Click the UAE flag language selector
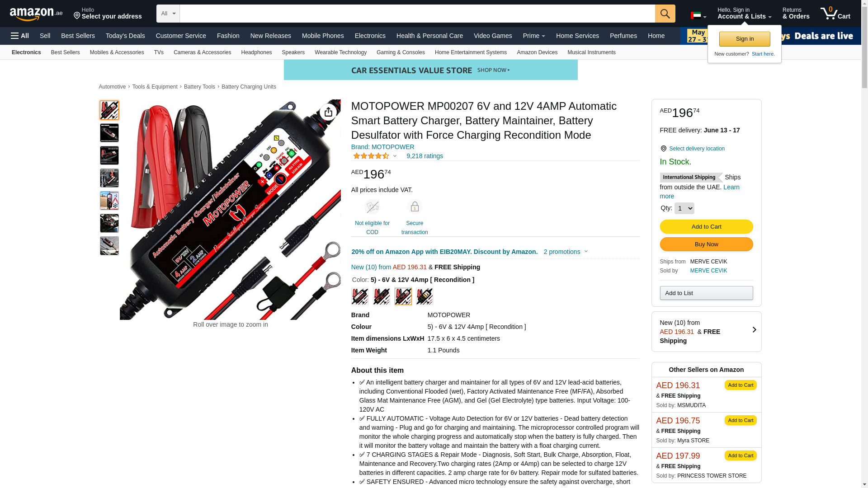The height and width of the screenshot is (488, 868). [x=698, y=16]
